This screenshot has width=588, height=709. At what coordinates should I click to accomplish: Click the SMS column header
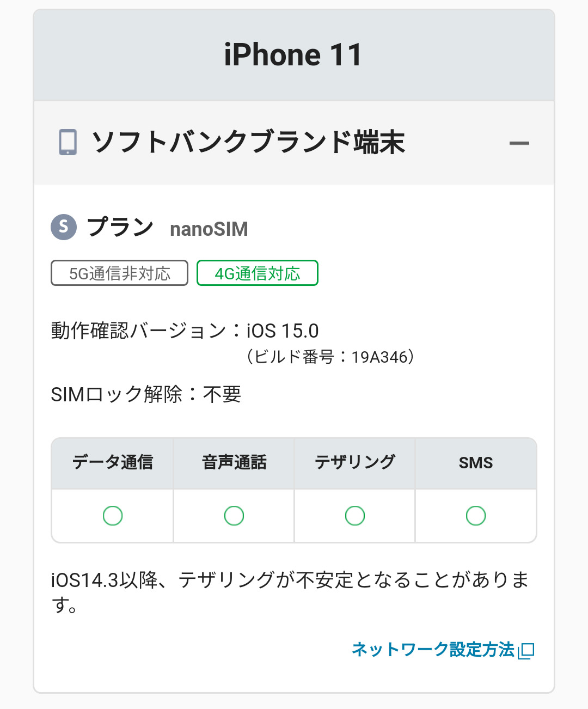point(476,463)
